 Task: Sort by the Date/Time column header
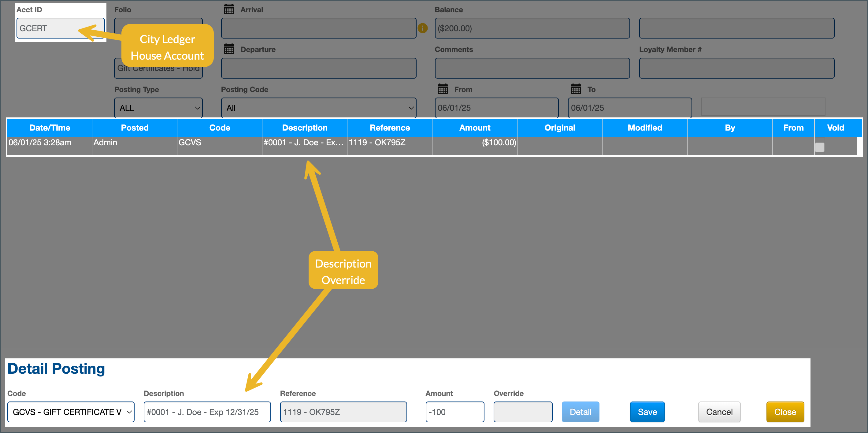[x=50, y=128]
